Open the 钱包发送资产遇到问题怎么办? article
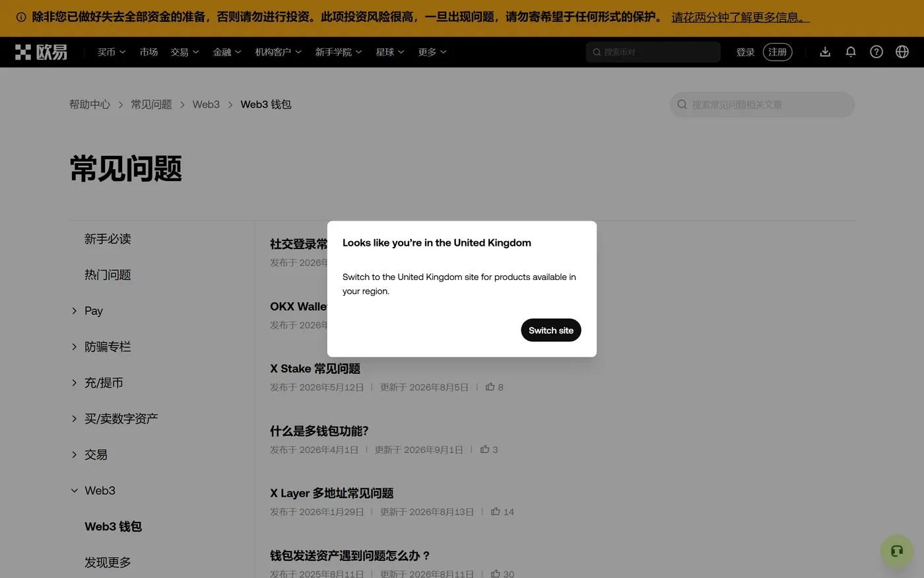 (350, 556)
